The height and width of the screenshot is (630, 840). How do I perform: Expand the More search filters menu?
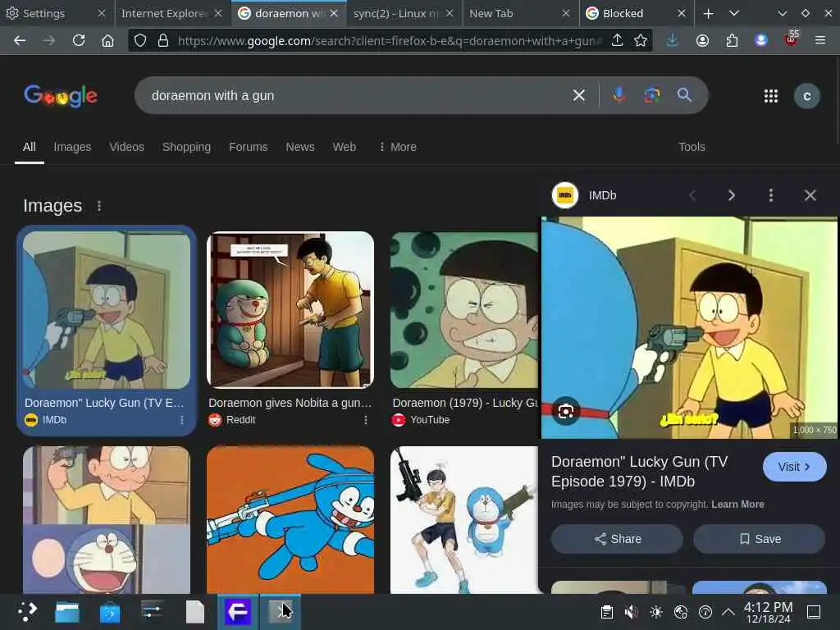[x=398, y=147]
